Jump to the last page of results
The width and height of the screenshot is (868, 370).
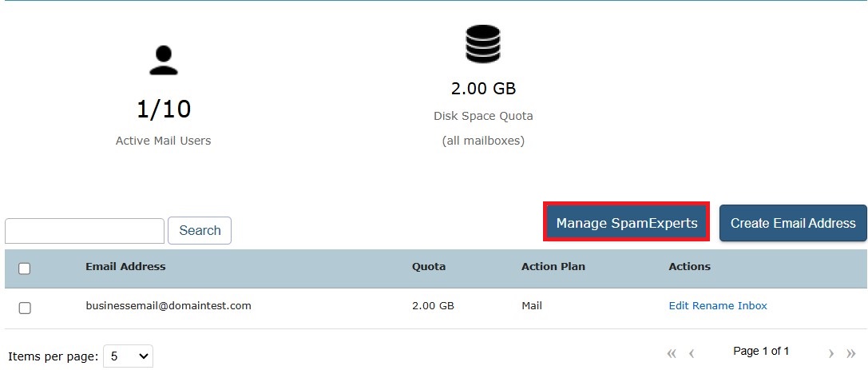pyautogui.click(x=851, y=352)
